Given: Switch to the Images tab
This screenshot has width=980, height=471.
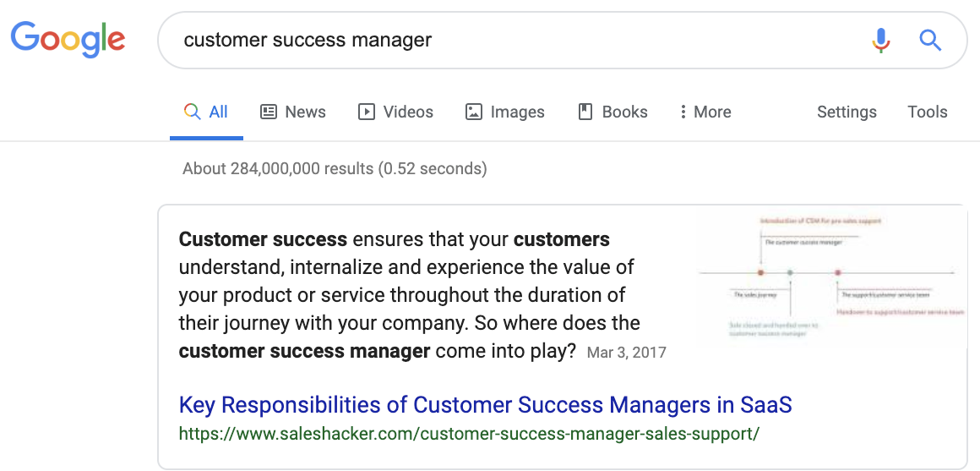Looking at the screenshot, I should click(516, 112).
